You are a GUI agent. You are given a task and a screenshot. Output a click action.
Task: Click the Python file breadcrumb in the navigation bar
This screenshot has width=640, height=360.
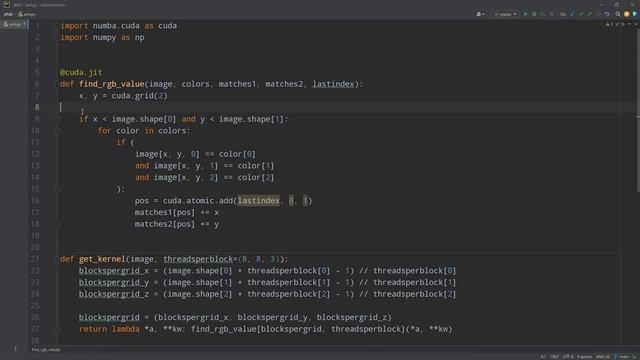(x=27, y=14)
